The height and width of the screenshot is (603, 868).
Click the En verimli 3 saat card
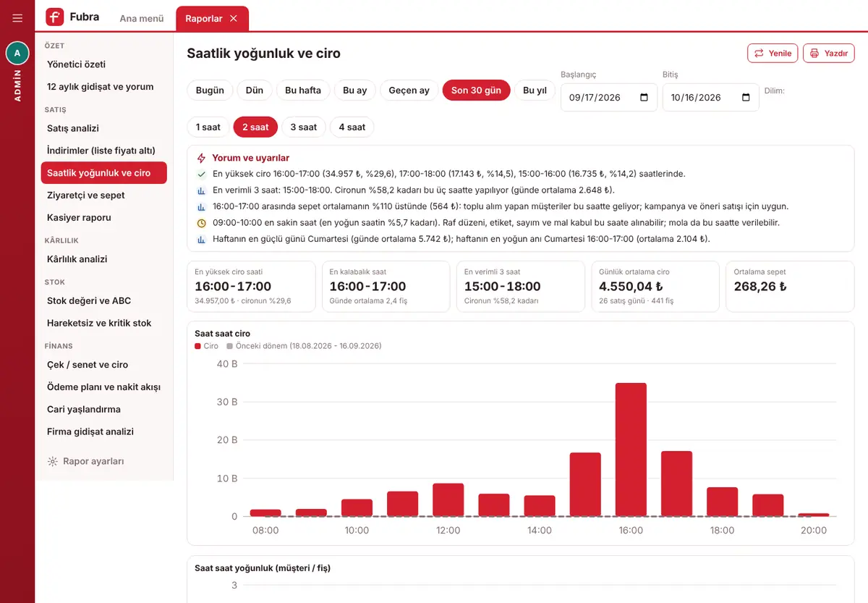coord(520,287)
